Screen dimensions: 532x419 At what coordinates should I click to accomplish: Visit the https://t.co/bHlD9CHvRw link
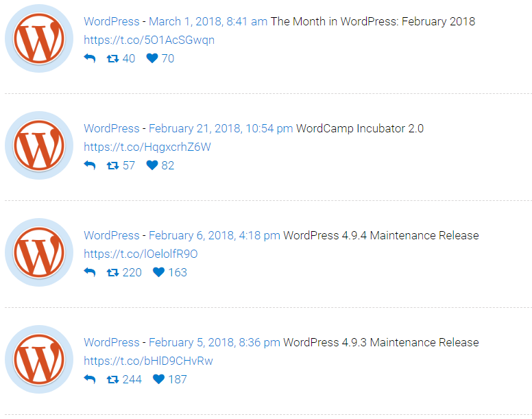point(148,361)
